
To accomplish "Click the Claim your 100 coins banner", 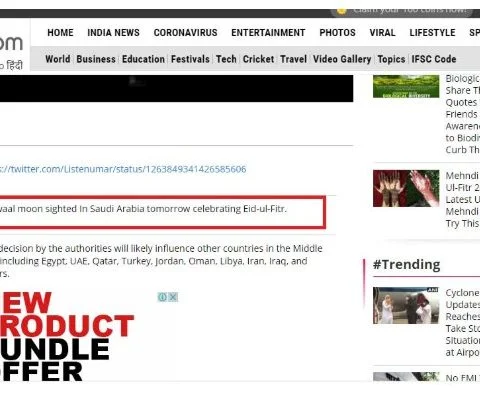I will pyautogui.click(x=403, y=12).
